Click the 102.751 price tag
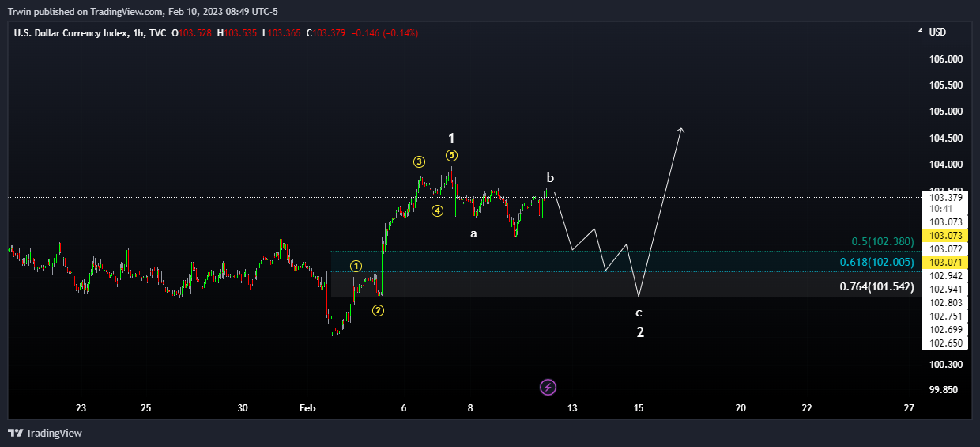The width and height of the screenshot is (980, 447). click(x=945, y=316)
